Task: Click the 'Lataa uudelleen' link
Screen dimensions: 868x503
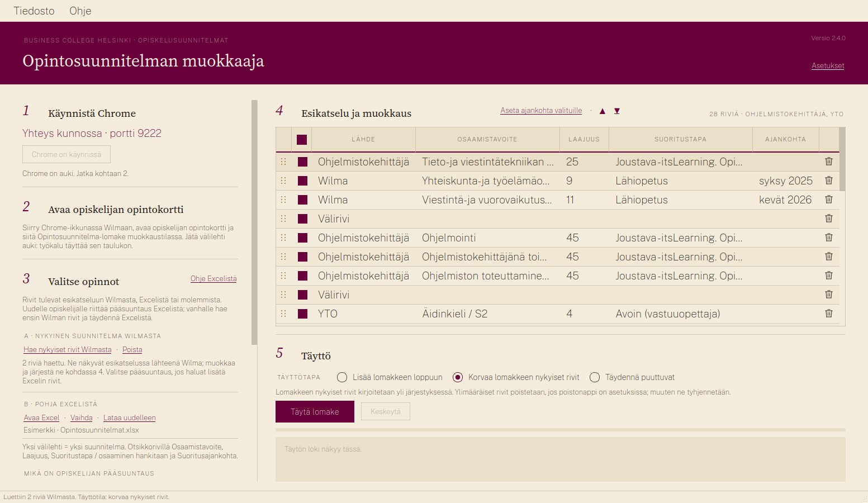Action: tap(130, 417)
